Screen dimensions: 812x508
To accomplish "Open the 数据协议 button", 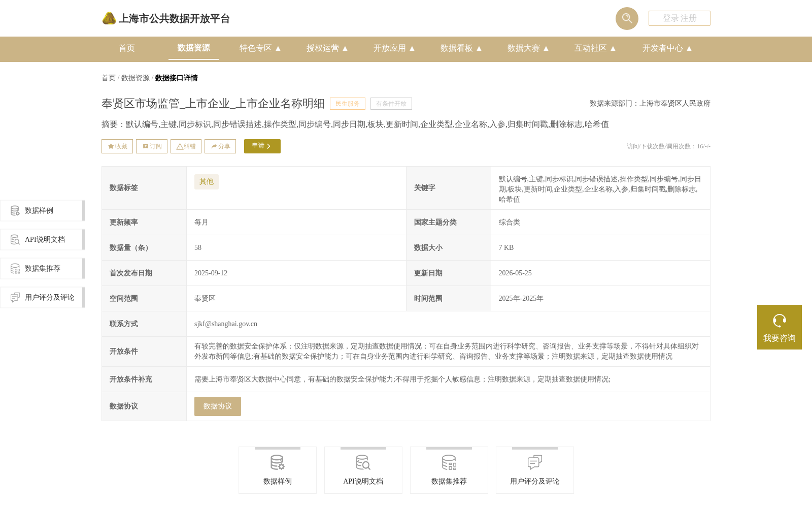I will 218,406.
